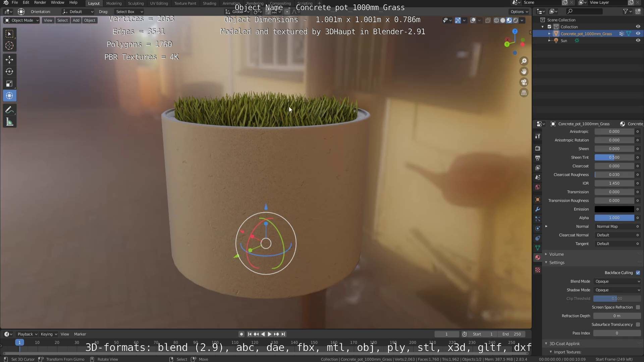Choose the Move tool
The width and height of the screenshot is (644, 362).
tap(9, 60)
